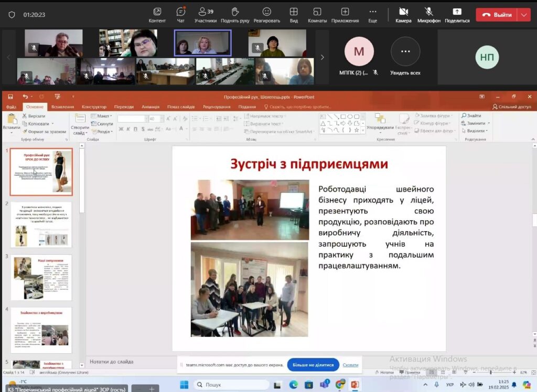Open the Анімація ribbon tab
537x392 pixels.
pos(151,107)
